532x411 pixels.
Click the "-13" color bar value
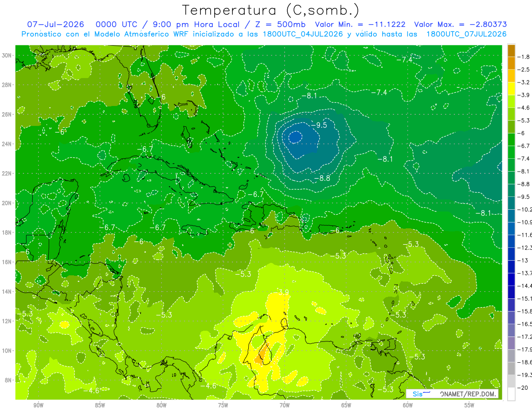pyautogui.click(x=523, y=260)
